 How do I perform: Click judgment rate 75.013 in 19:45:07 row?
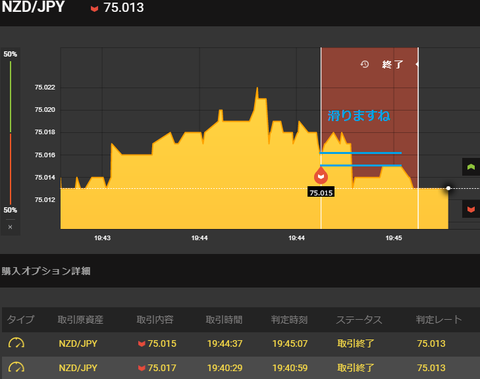tap(431, 344)
